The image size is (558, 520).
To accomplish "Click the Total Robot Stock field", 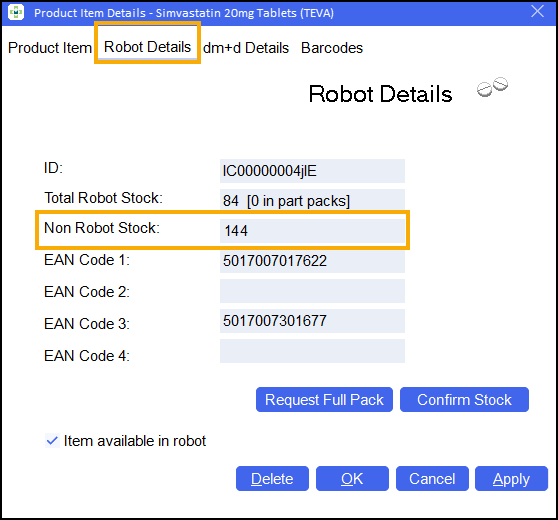I will [x=312, y=200].
